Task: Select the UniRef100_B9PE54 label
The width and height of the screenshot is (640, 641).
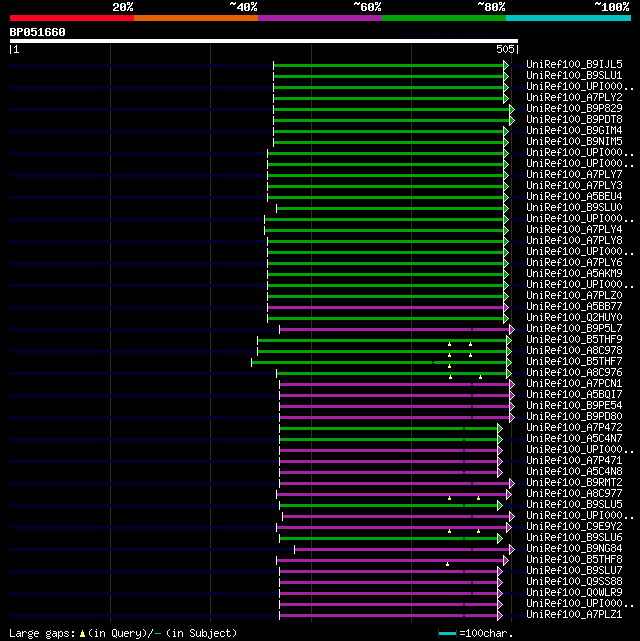Action: coord(574,406)
